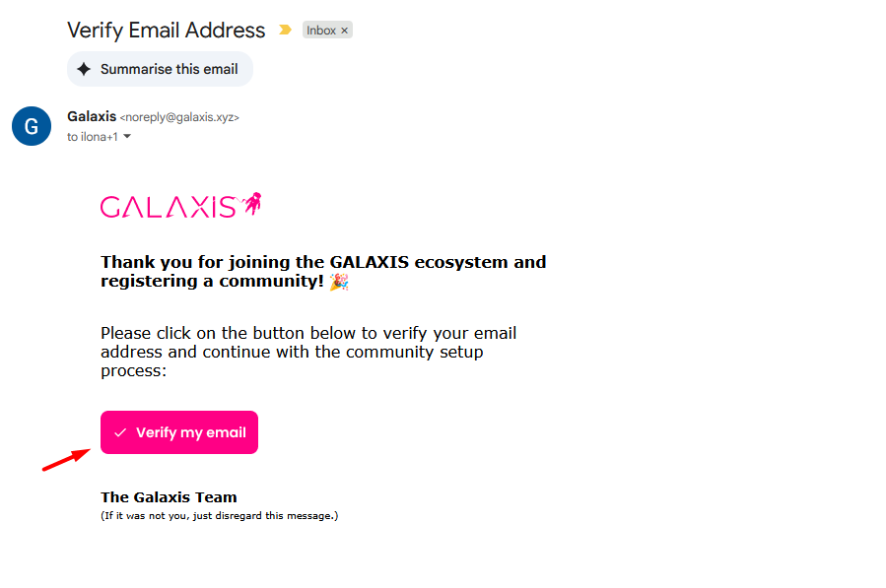Click the checkmark icon in the Verify button

120,433
